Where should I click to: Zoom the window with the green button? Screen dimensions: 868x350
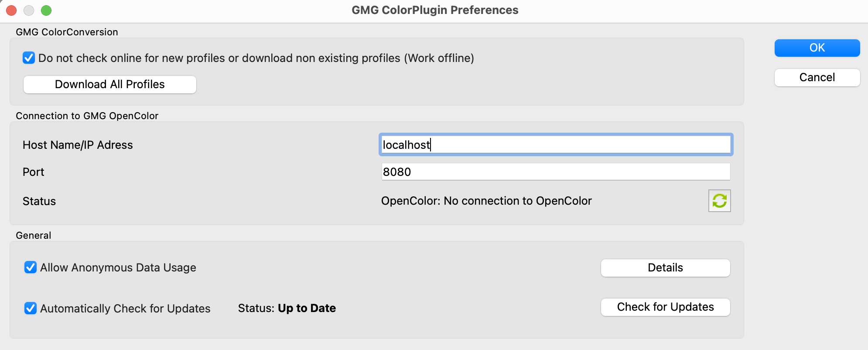pos(46,10)
